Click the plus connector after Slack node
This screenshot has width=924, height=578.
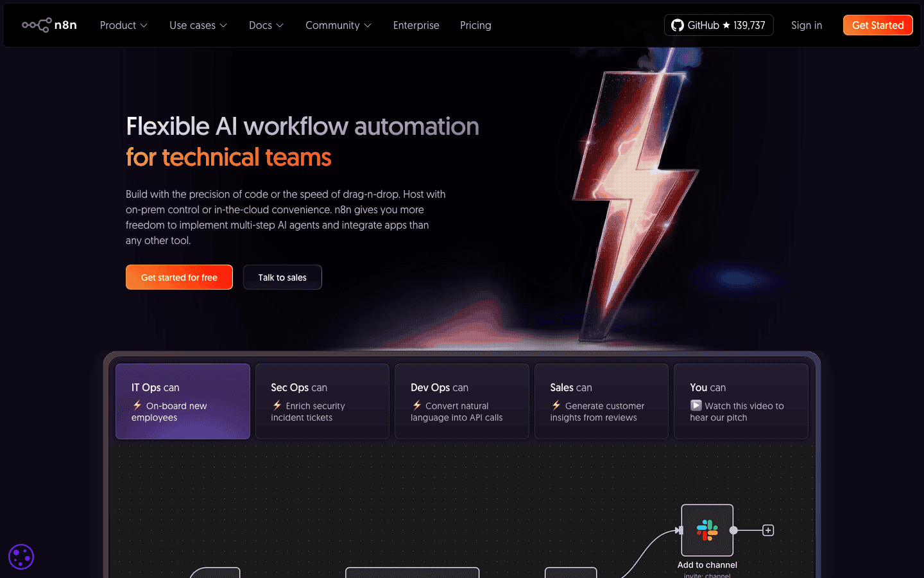tap(768, 530)
